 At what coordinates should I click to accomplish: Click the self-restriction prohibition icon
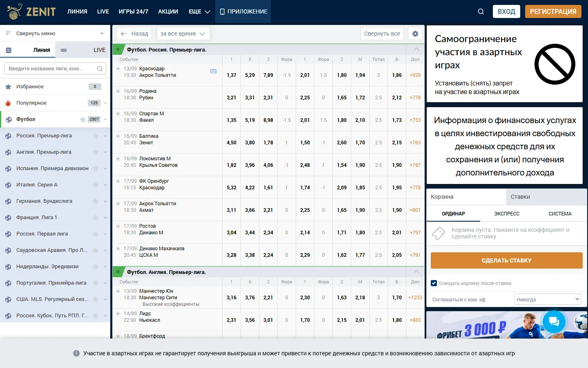pos(555,64)
